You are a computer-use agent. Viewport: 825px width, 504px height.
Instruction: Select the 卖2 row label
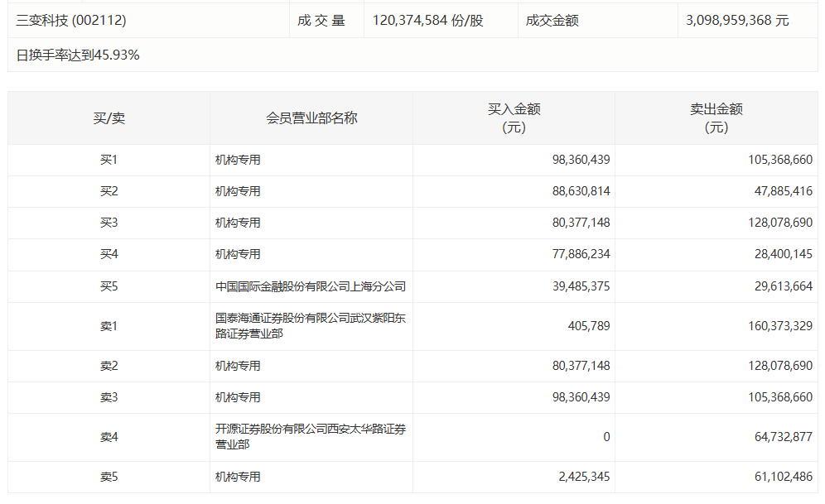[106, 365]
